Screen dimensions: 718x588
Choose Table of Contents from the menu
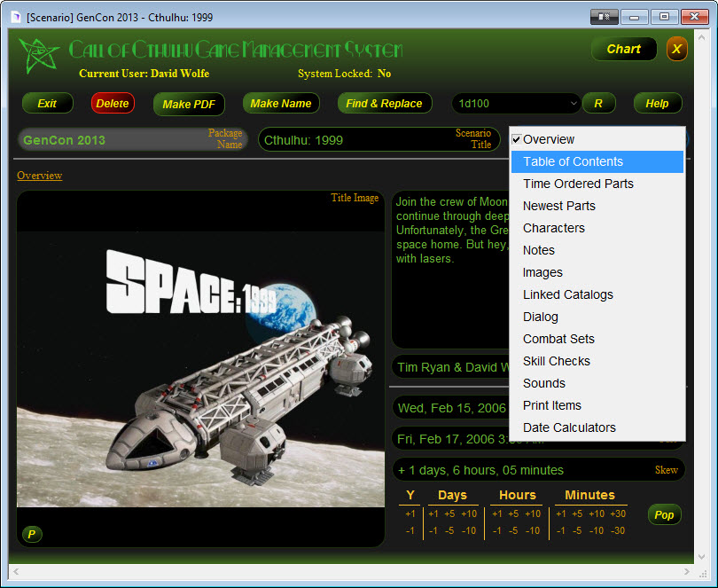point(597,161)
